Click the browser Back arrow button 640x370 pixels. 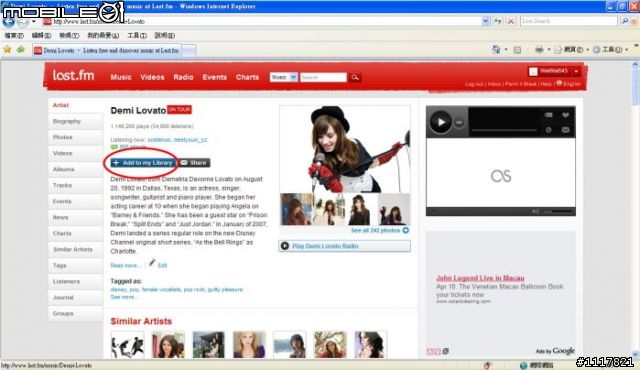[9, 21]
